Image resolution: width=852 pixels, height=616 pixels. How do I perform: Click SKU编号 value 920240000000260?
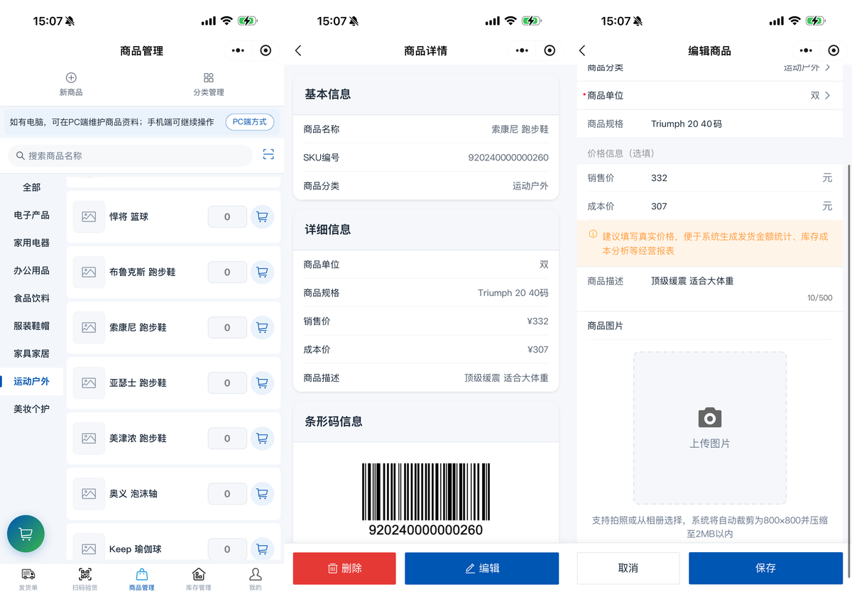point(508,158)
